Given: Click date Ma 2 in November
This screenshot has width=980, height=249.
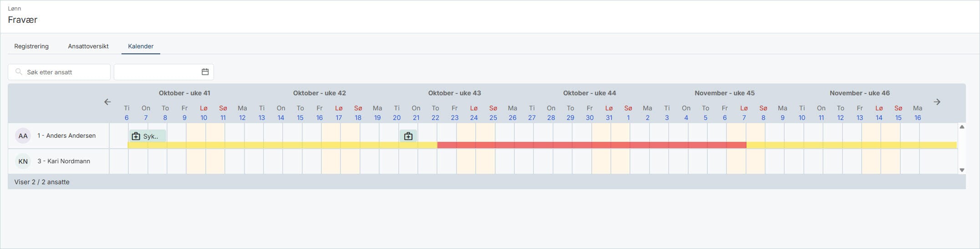Looking at the screenshot, I should [x=647, y=113].
